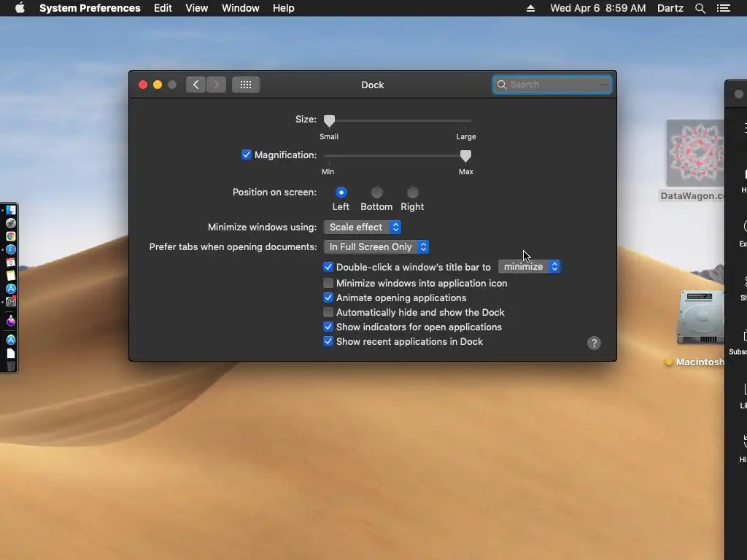Click the Dock Size slider

(x=398, y=120)
